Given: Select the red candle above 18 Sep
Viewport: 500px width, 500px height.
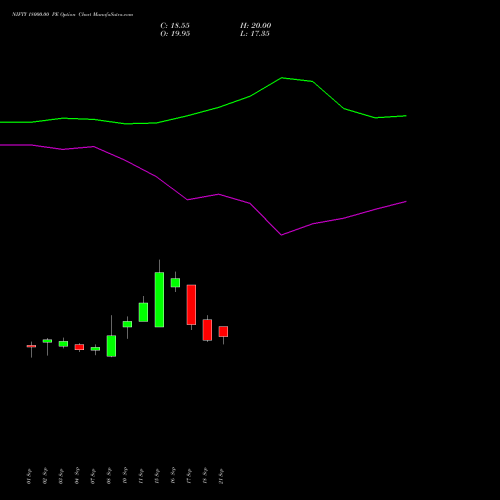Looking at the screenshot, I should 207,330.
